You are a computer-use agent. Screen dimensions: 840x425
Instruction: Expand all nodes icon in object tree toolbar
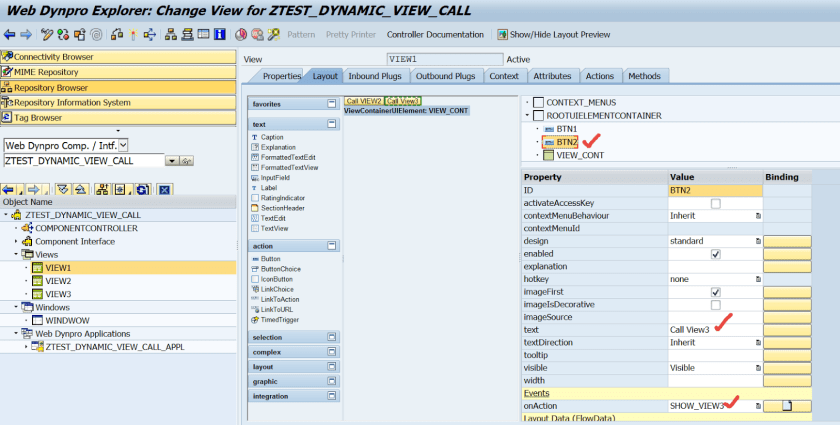[63, 190]
